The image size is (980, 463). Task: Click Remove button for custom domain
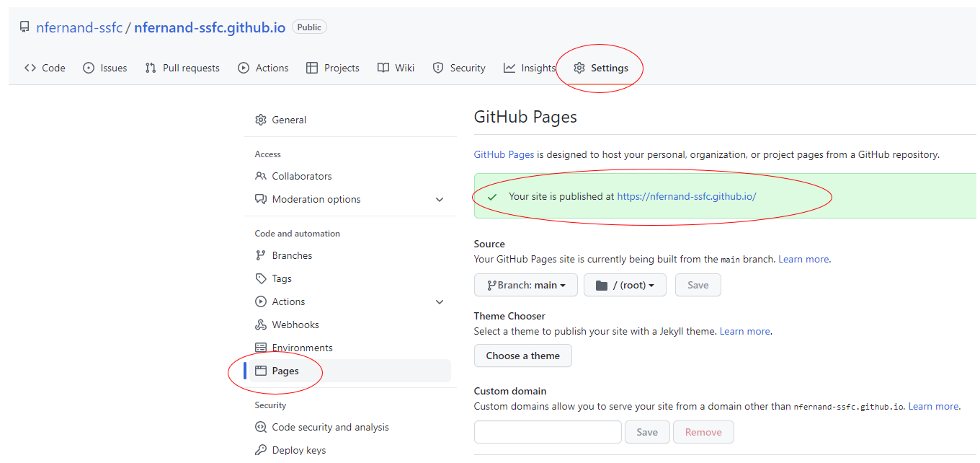(703, 432)
